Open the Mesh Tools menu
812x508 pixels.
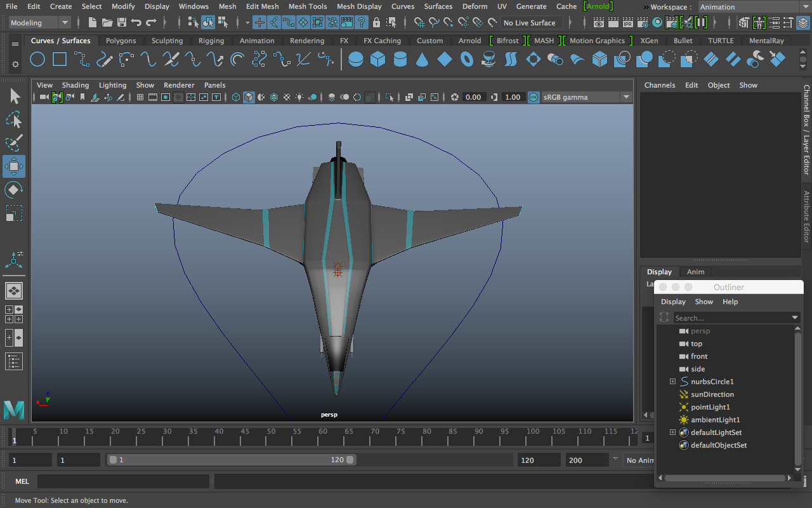coord(308,6)
